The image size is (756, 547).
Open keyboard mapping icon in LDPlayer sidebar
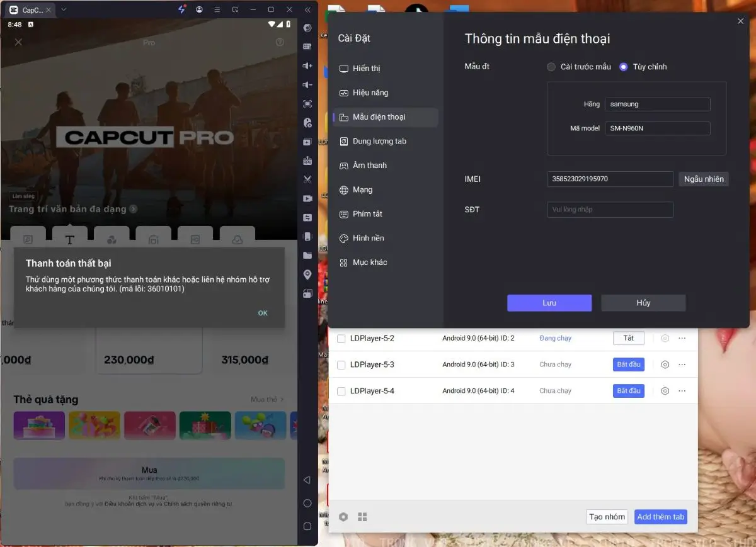click(307, 47)
